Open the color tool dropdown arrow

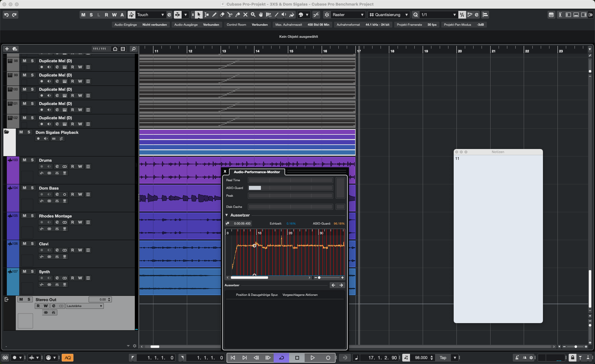click(x=307, y=15)
